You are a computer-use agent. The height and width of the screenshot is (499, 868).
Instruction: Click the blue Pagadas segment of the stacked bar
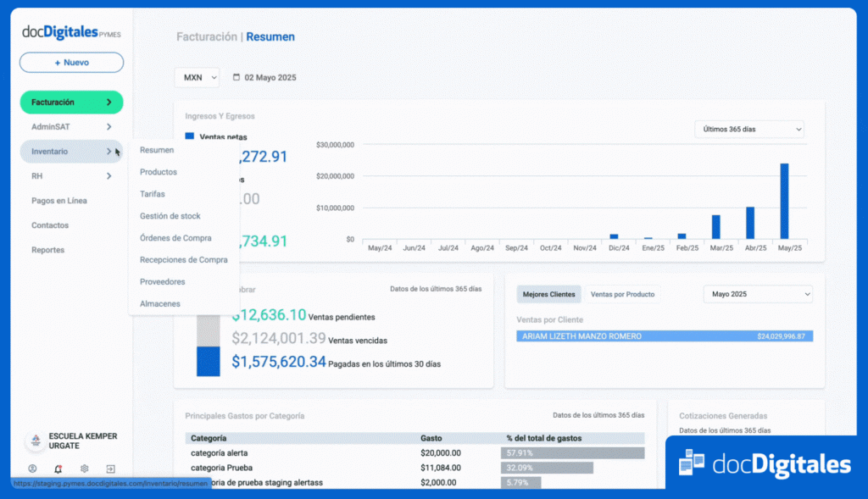coord(209,361)
